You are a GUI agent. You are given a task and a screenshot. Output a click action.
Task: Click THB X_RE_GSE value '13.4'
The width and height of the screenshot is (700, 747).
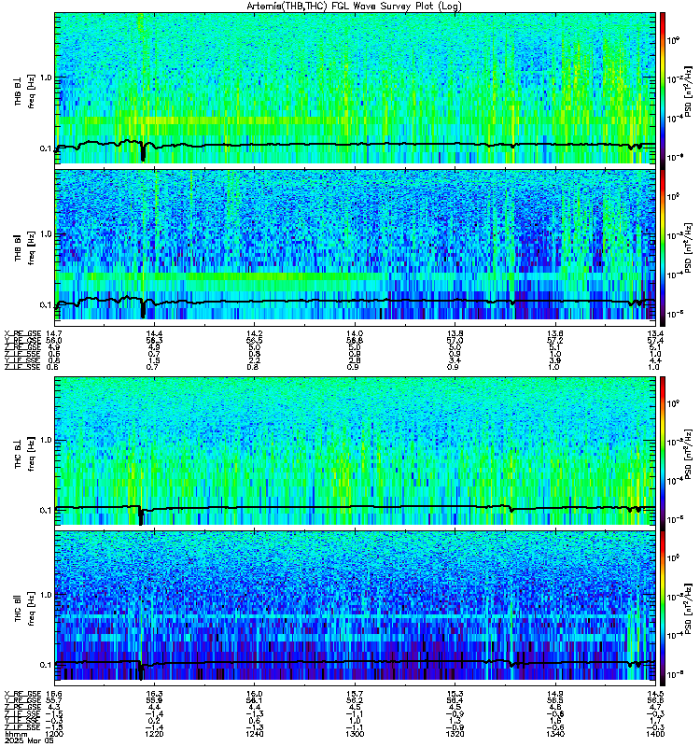coord(656,333)
